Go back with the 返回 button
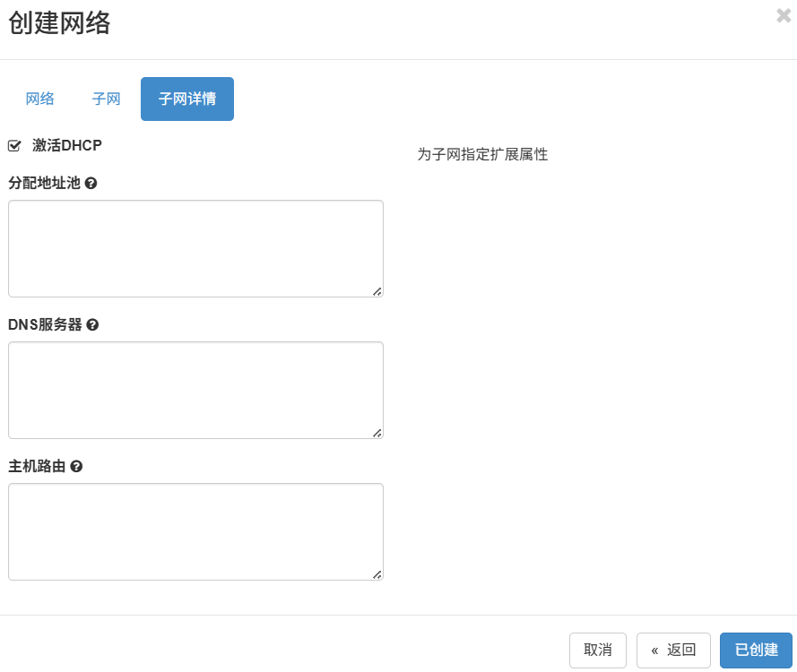This screenshot has width=797, height=672. click(x=673, y=650)
